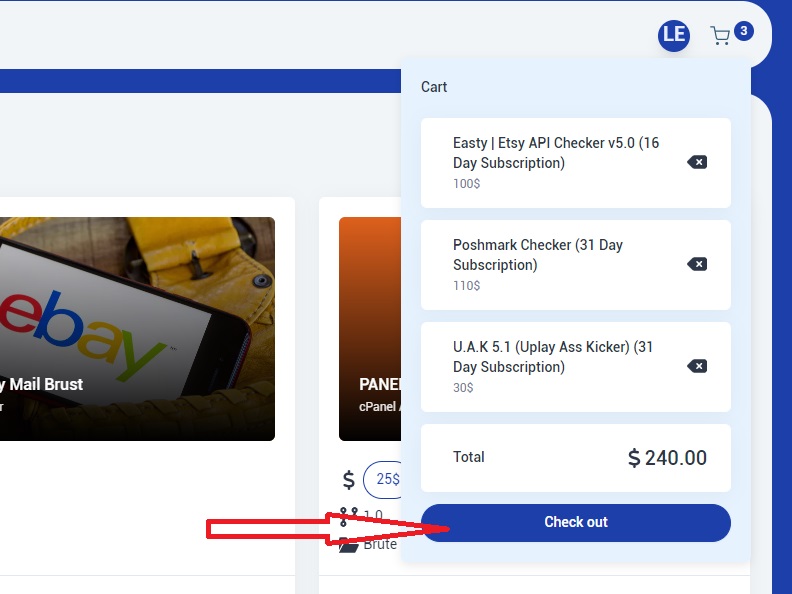This screenshot has width=792, height=594.
Task: Remove Easty Etsy API Checker from cart
Action: pyautogui.click(x=697, y=162)
